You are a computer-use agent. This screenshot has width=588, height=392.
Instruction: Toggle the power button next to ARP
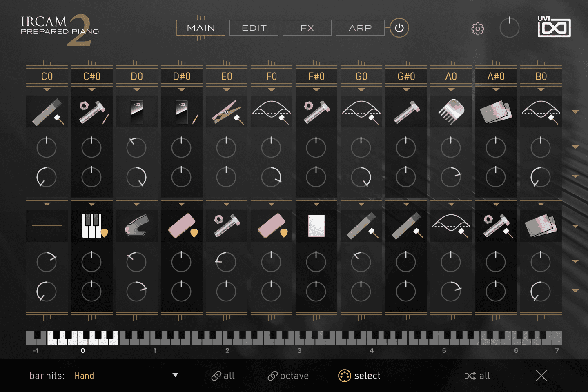(398, 28)
